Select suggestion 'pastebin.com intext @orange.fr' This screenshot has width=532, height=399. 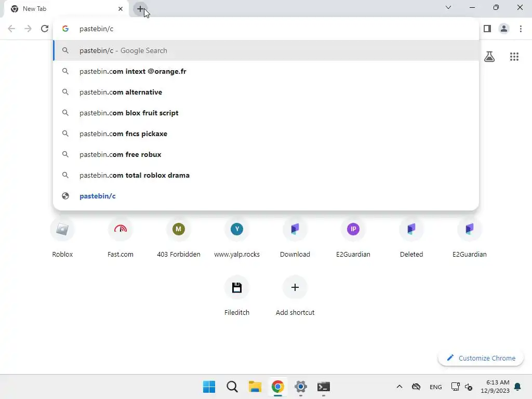pyautogui.click(x=266, y=71)
